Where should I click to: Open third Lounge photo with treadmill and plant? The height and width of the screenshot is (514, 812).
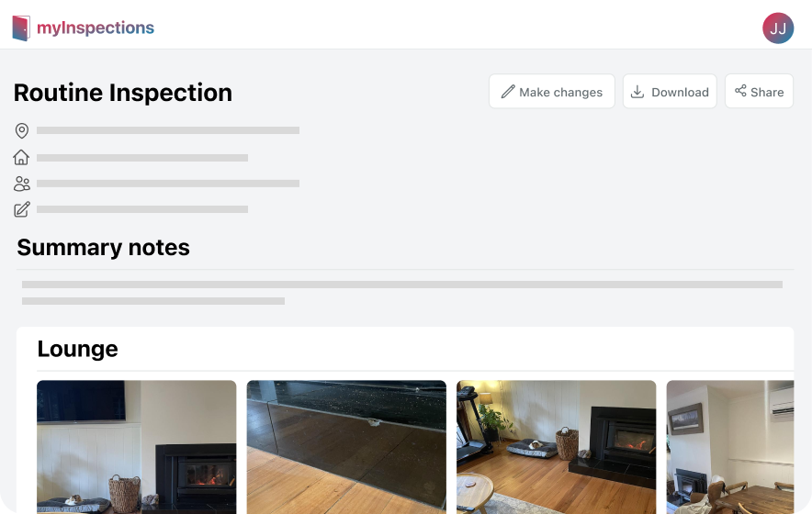click(x=556, y=447)
